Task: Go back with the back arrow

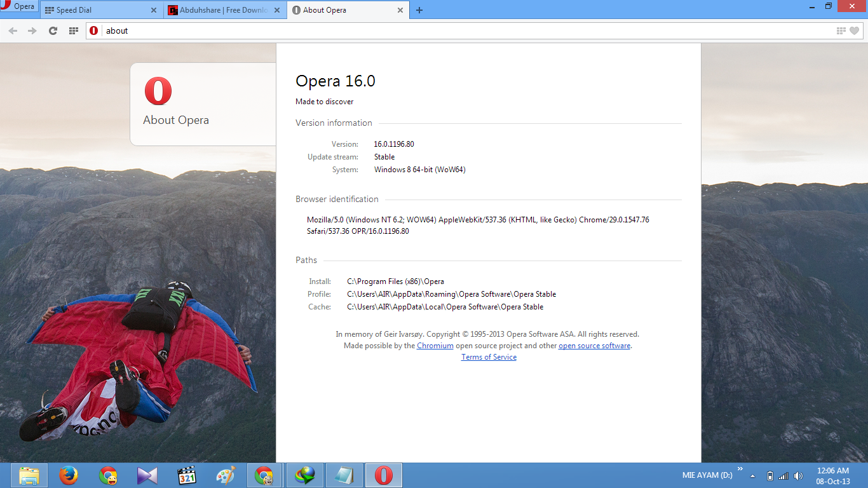Action: coord(13,30)
